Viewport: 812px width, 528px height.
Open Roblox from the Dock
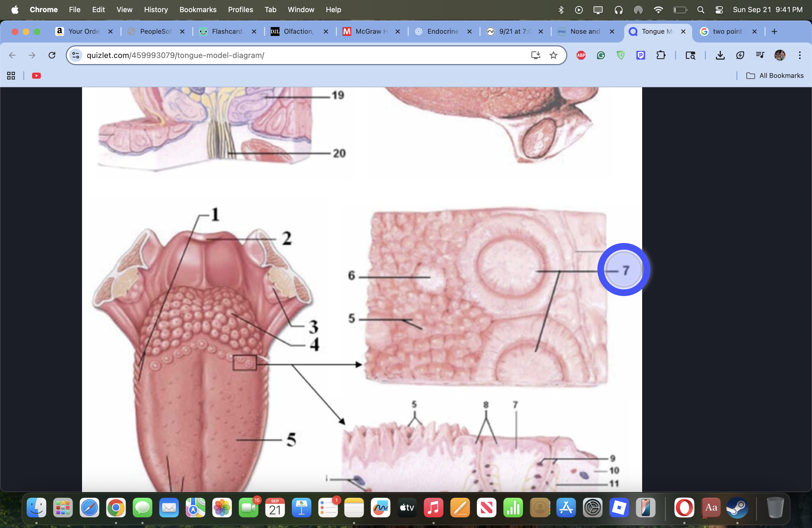coord(619,507)
